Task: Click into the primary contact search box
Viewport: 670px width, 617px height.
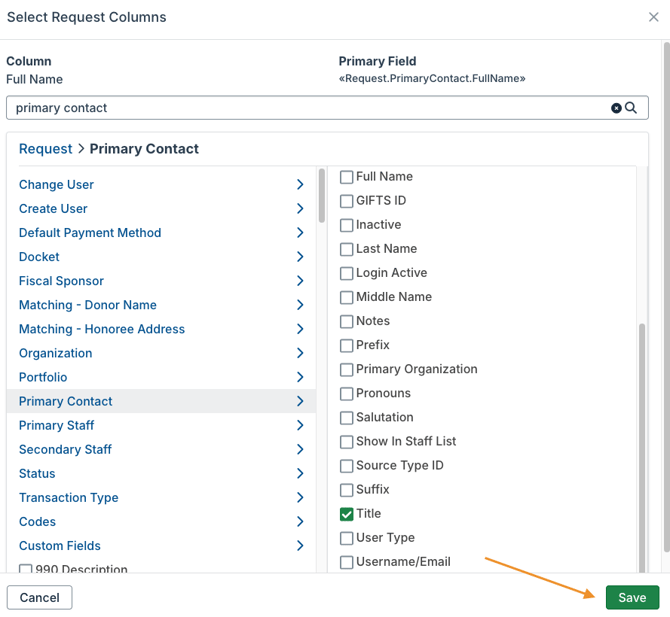Action: pyautogui.click(x=300, y=108)
